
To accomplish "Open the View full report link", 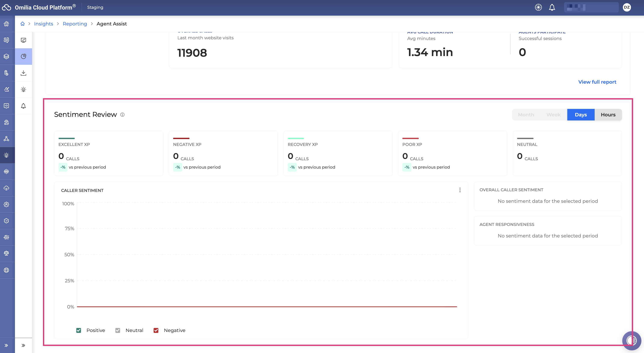I will point(597,82).
